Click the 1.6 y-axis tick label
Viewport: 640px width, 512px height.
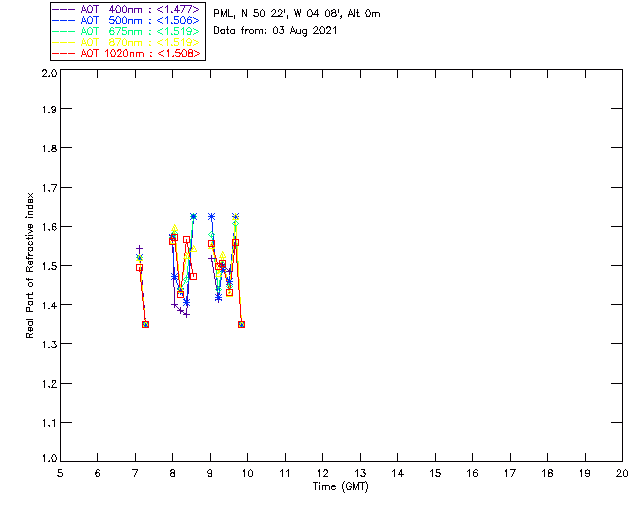49,227
